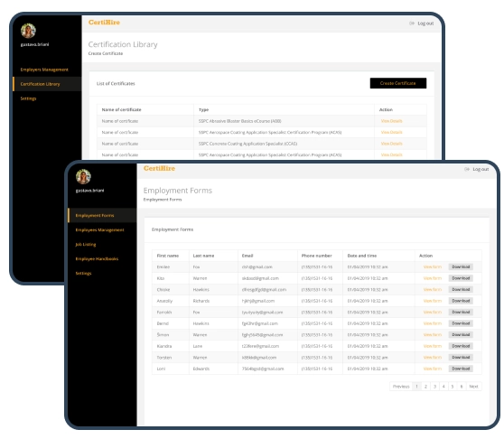This screenshot has width=504, height=439.
Task: Download the form for Emilee Fox
Action: pyautogui.click(x=461, y=266)
